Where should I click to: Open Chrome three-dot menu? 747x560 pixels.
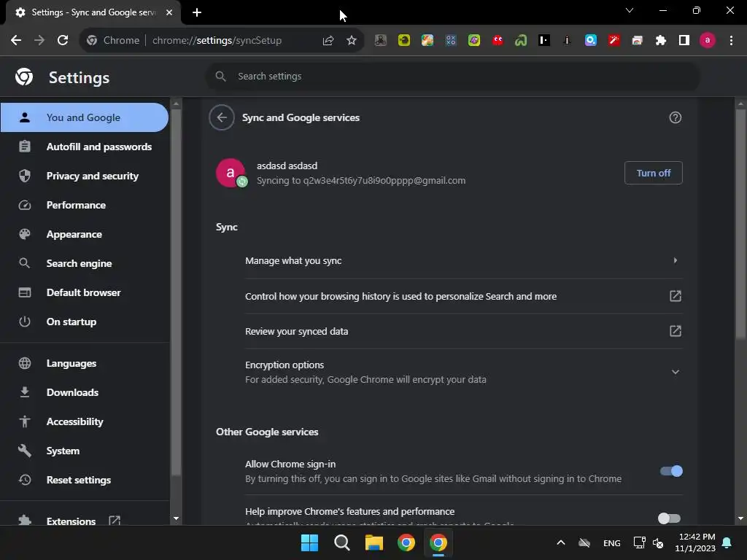coord(731,41)
